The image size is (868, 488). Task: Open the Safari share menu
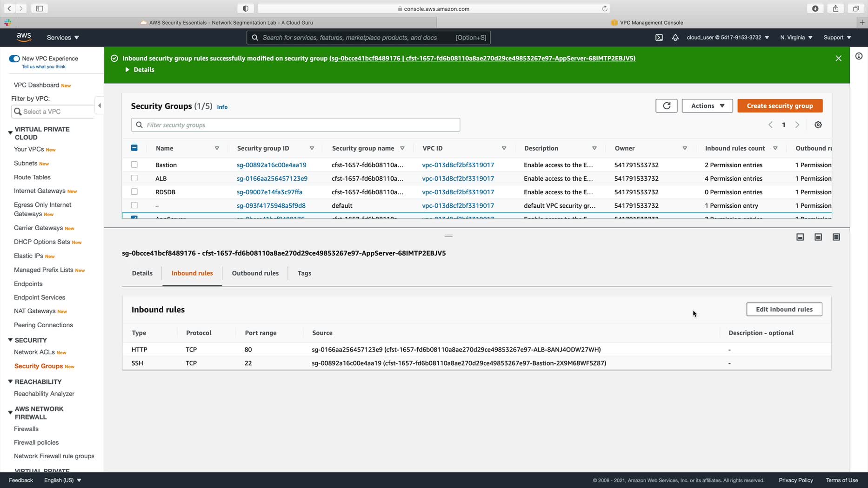[836, 8]
